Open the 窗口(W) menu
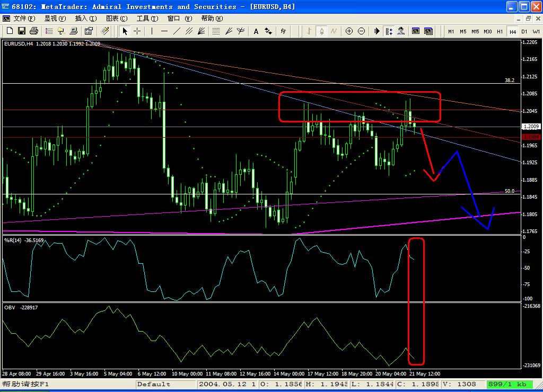543x392 pixels. (180, 19)
